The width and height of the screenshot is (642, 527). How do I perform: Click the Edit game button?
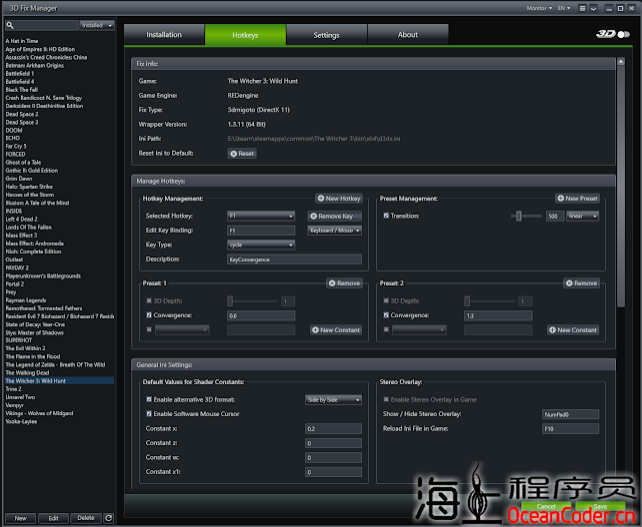tap(54, 518)
